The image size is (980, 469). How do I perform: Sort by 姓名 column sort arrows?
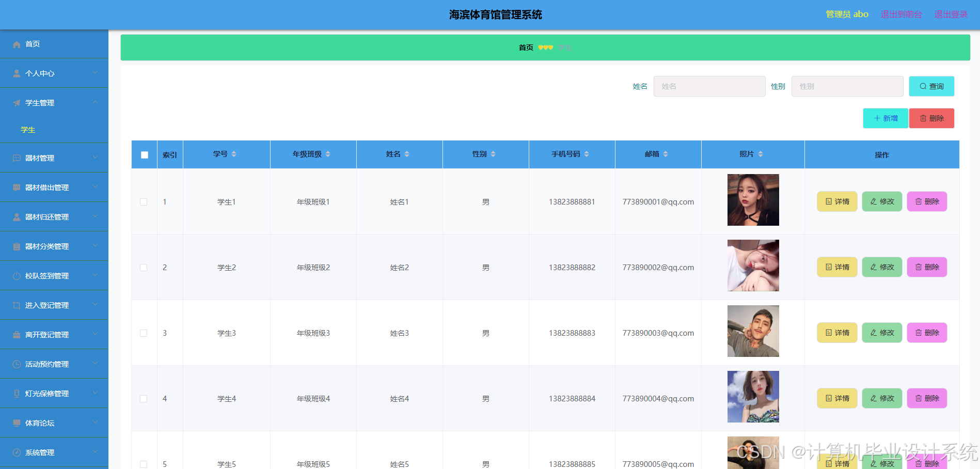coord(407,154)
